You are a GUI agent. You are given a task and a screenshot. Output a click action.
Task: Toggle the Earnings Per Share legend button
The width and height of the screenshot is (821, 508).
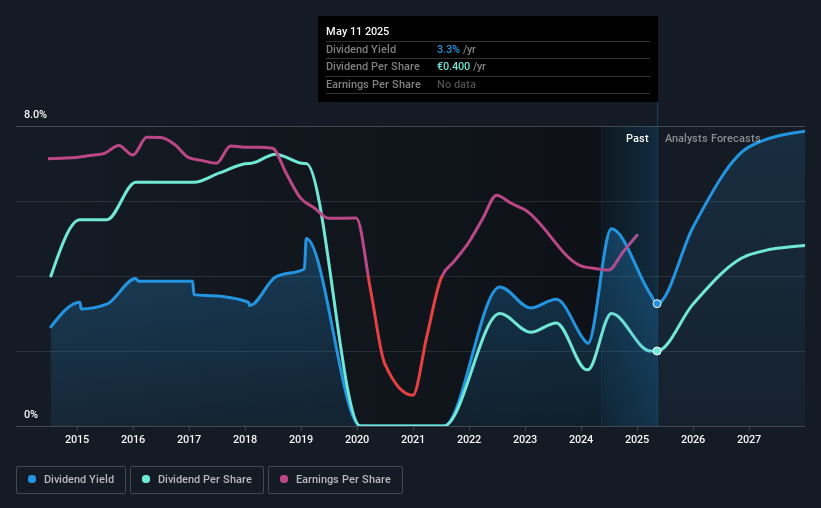point(335,480)
